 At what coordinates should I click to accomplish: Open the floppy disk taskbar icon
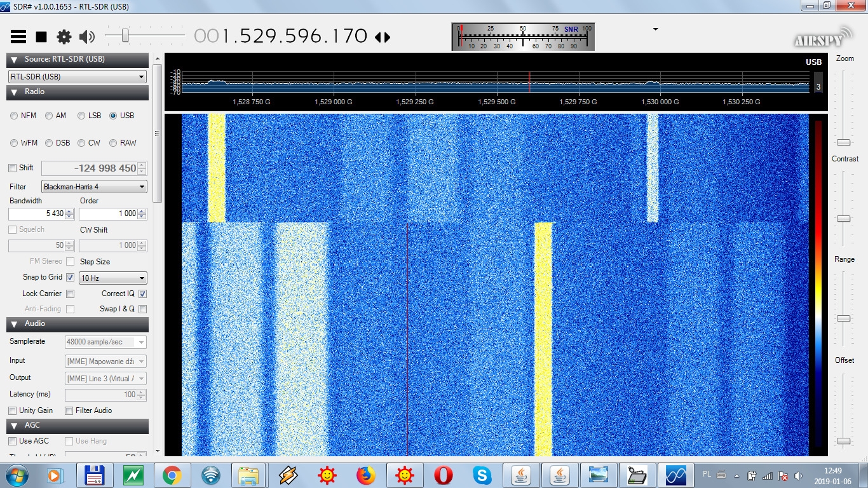[x=94, y=475]
